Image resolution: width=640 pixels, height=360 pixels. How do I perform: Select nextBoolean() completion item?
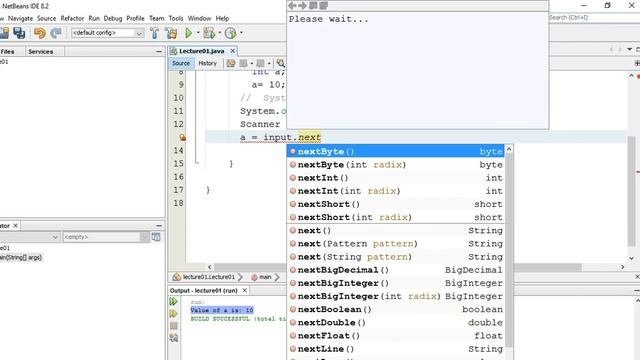(x=396, y=309)
